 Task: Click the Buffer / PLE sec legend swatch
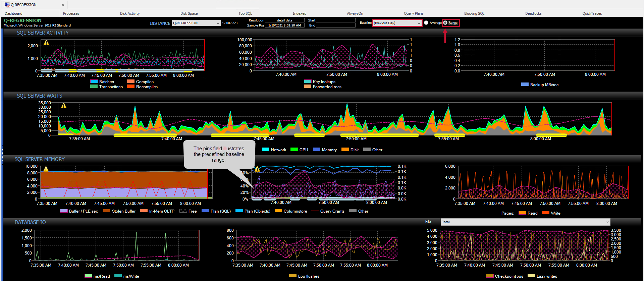coord(64,211)
